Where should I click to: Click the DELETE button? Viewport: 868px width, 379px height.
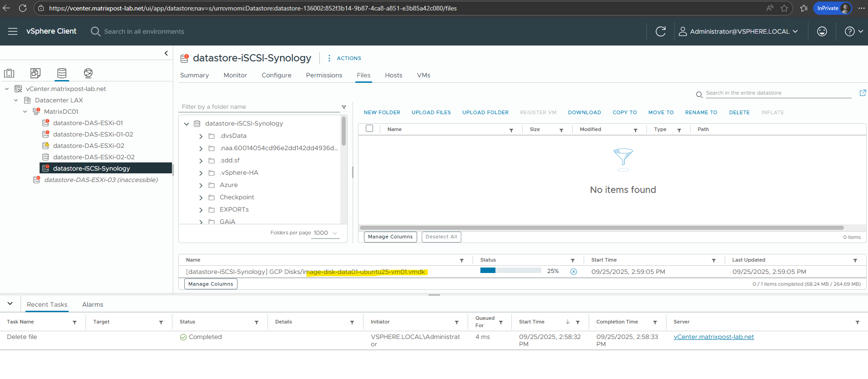[739, 112]
